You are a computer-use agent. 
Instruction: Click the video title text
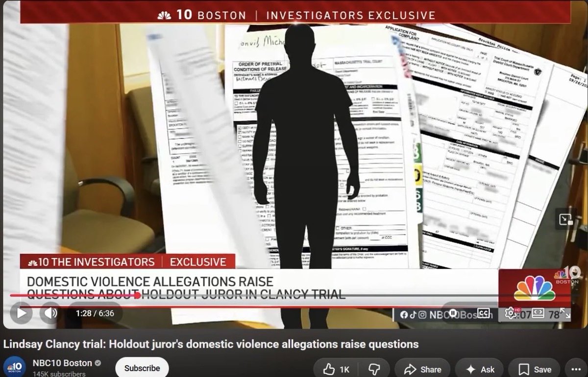[211, 344]
